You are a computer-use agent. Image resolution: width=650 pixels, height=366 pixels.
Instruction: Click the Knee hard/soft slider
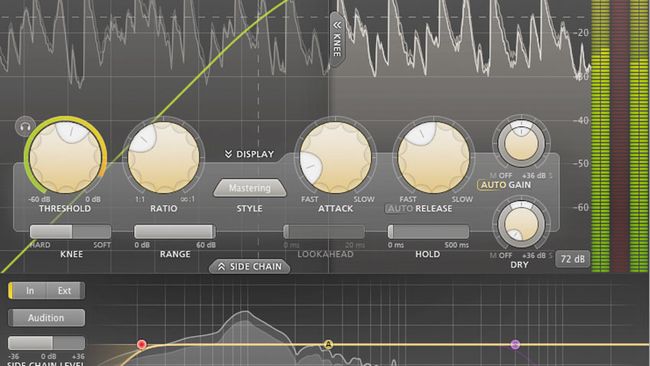70,231
